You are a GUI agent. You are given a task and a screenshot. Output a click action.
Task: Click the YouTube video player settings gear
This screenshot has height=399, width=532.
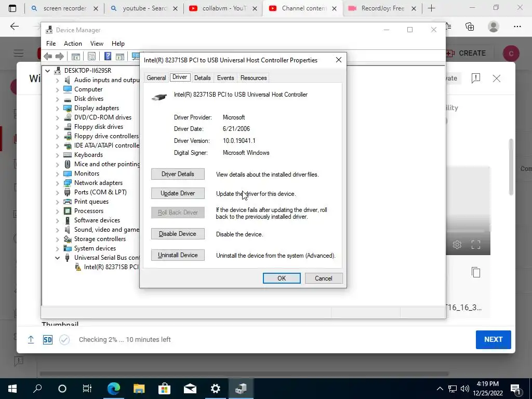click(x=457, y=245)
